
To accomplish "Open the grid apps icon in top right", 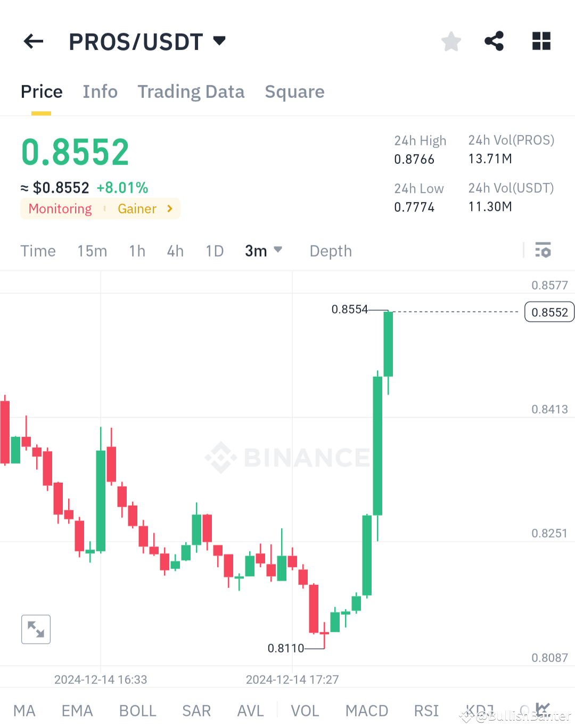I will click(x=541, y=41).
